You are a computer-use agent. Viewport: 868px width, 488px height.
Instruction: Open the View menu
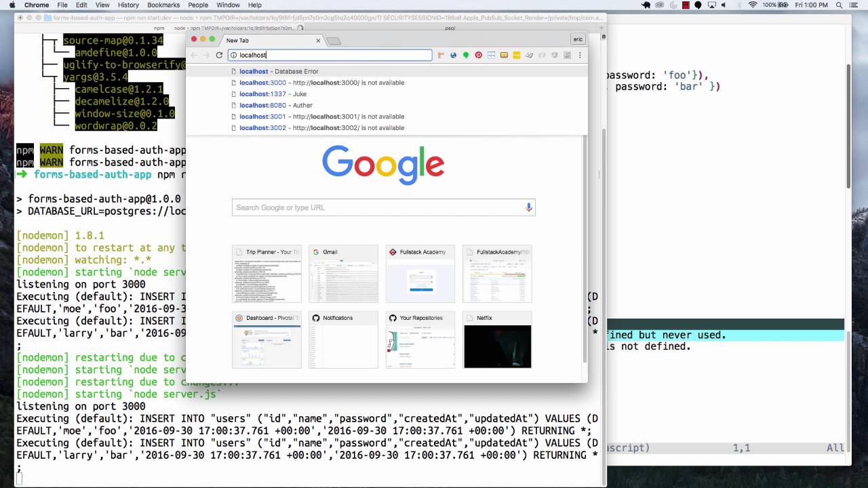[102, 5]
